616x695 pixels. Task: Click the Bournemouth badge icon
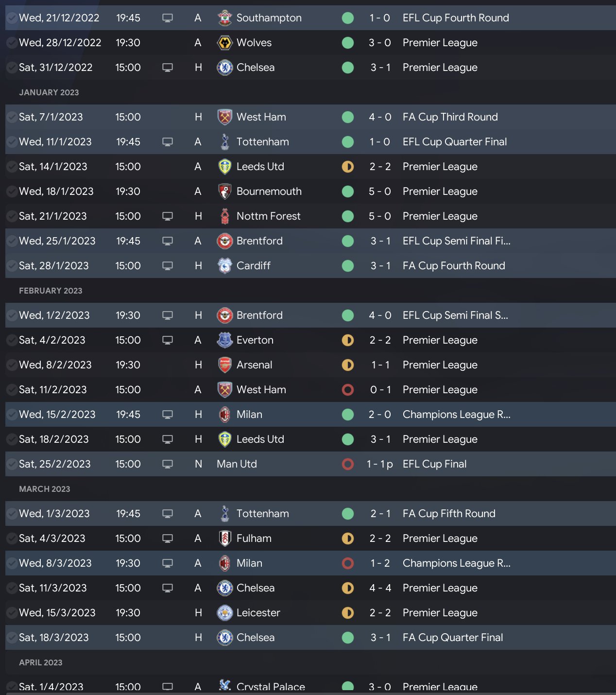coord(224,191)
